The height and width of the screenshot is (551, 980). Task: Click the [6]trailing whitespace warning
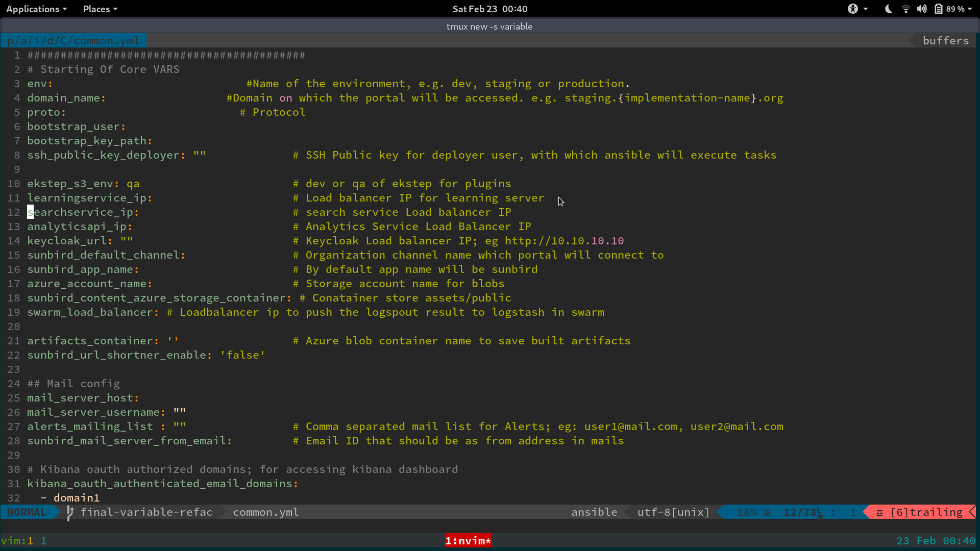(x=926, y=512)
